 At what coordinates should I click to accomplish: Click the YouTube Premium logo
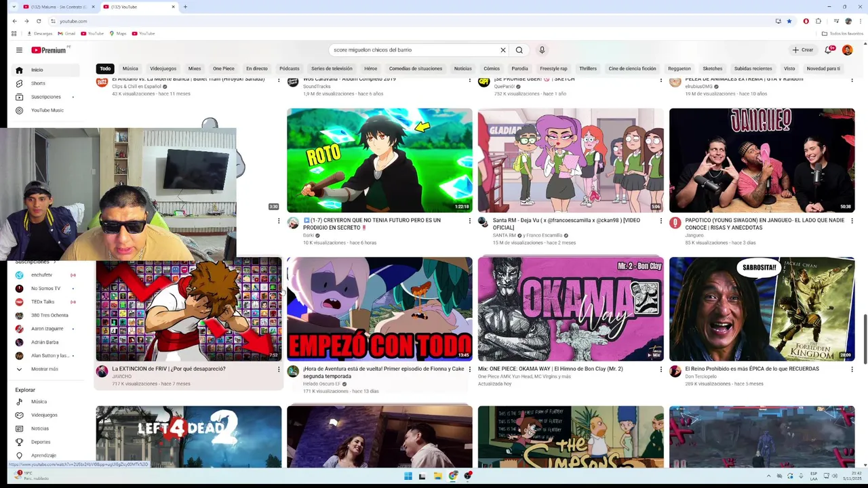[50, 50]
